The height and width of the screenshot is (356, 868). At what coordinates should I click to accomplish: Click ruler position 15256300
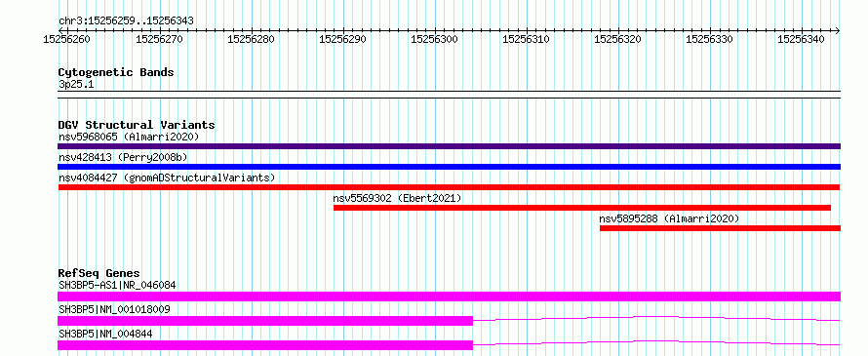434,39
